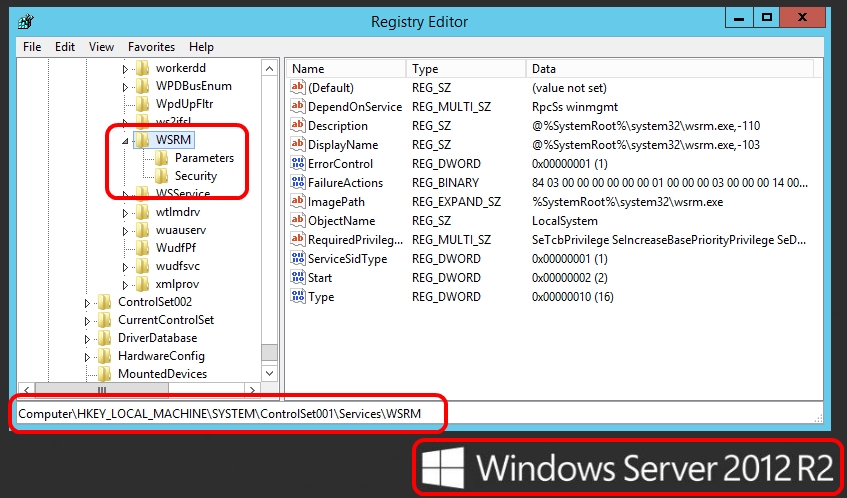Click the ServiceSidType DWORD icon
Image resolution: width=847 pixels, height=498 pixels.
pos(298,258)
